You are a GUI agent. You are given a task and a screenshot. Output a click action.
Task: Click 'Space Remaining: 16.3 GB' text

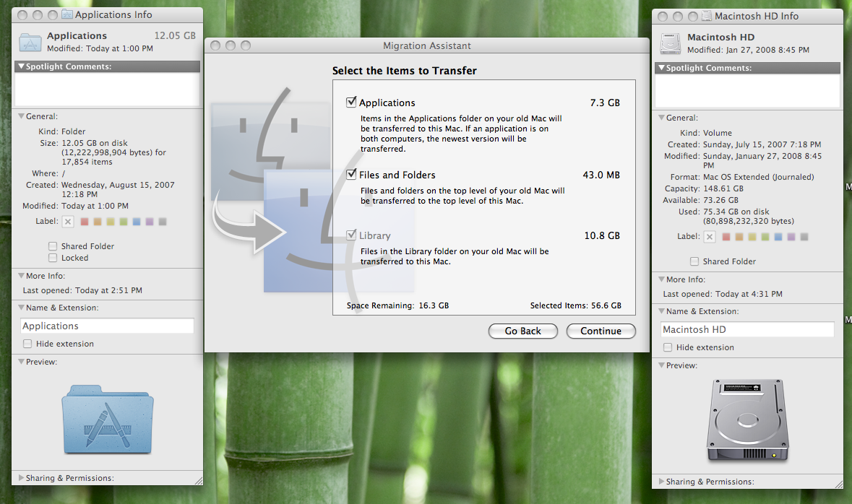point(397,305)
